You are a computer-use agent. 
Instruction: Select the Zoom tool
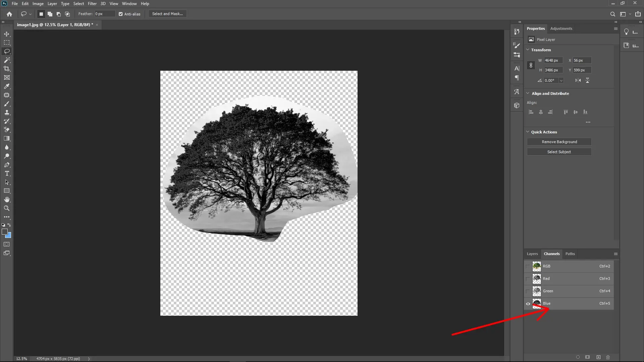(x=7, y=208)
